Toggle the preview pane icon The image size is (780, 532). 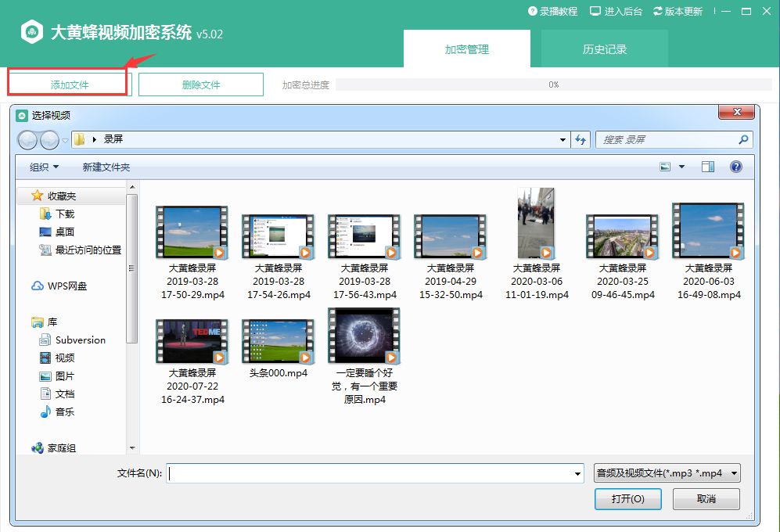(x=708, y=167)
